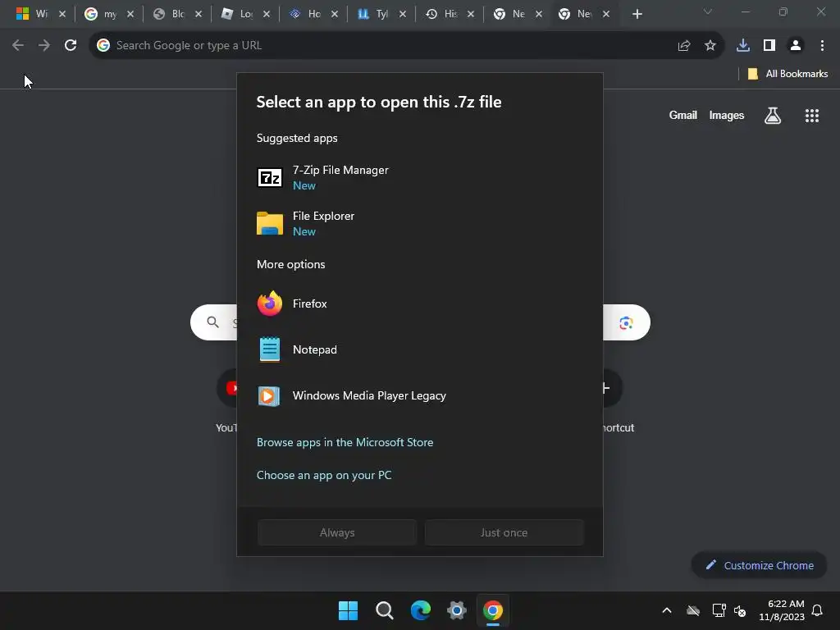Switch to the 'Tyl' tab
This screenshot has width=840, height=630.
(x=373, y=14)
